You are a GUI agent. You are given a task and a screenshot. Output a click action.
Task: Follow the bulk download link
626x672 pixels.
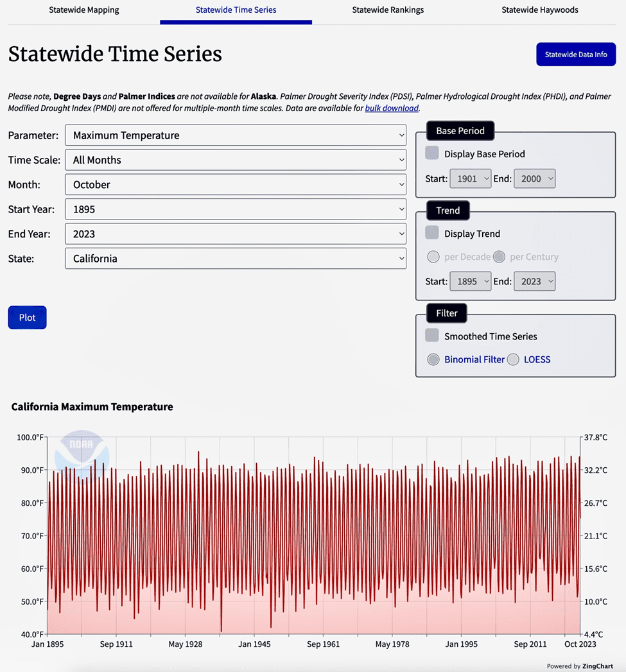(392, 108)
